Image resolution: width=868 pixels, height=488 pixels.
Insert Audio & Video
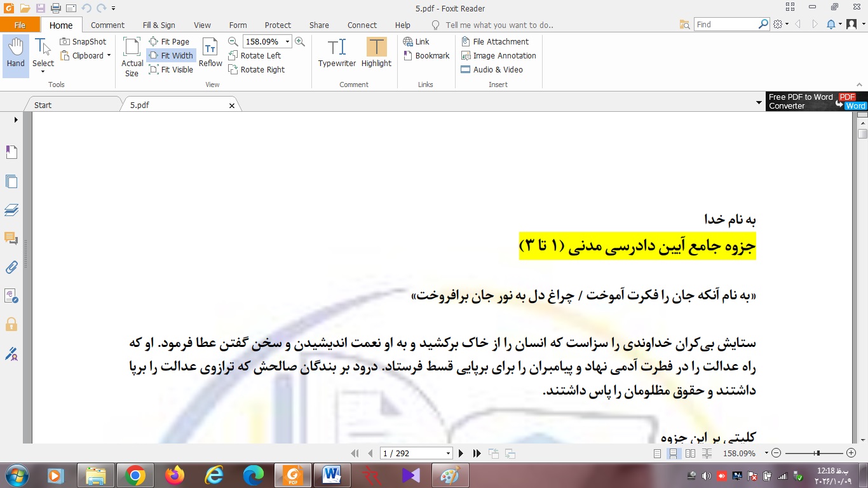(491, 69)
